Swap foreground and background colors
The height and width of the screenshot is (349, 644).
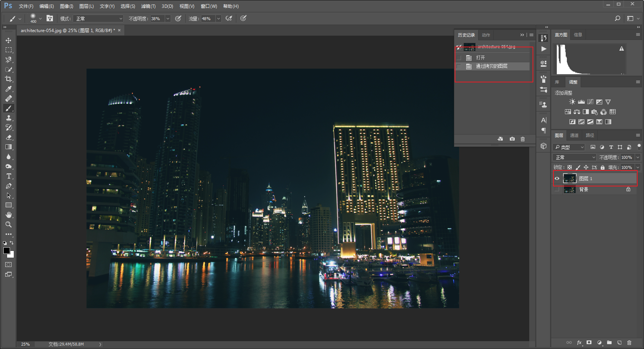point(12,243)
